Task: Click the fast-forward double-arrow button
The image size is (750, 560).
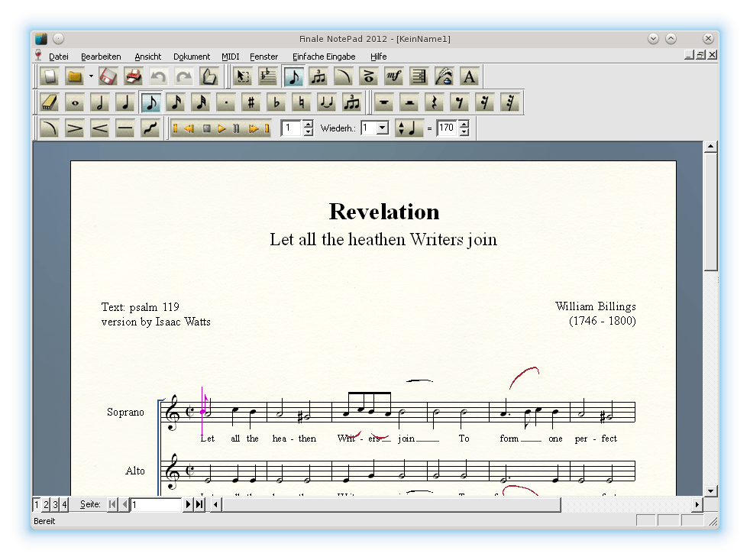Action: point(253,128)
